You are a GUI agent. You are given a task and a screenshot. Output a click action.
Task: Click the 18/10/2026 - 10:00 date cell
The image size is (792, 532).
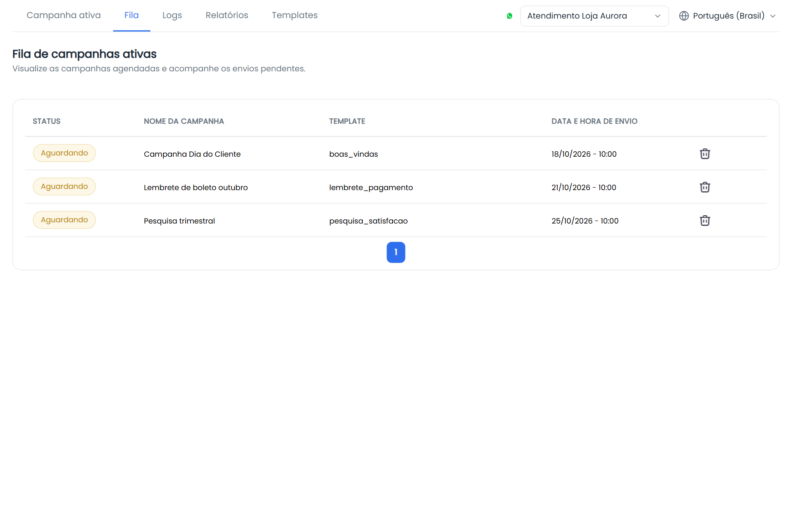click(584, 154)
